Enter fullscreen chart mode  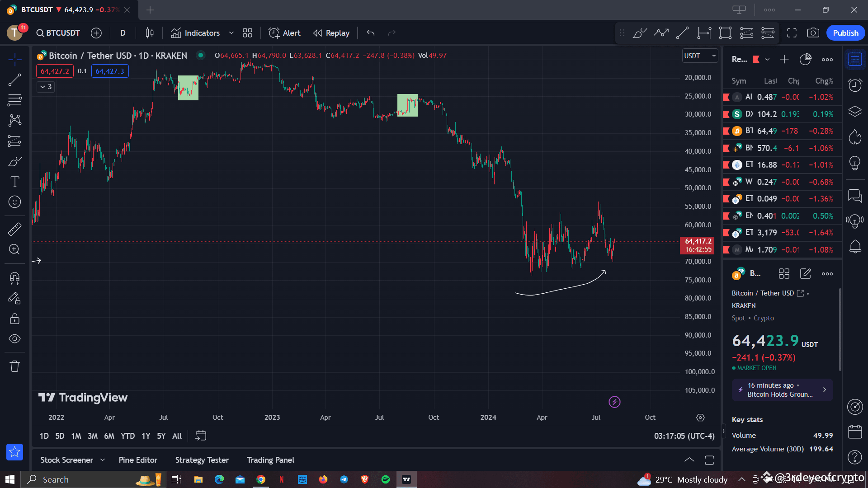tap(792, 33)
